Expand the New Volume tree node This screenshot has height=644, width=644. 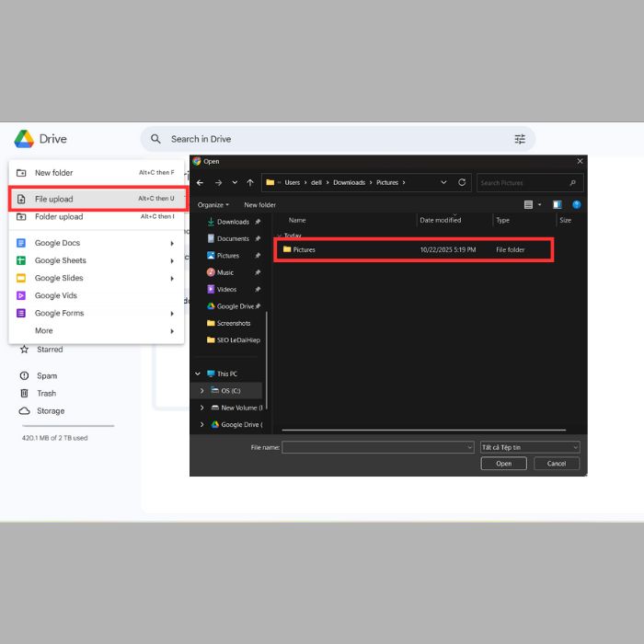(x=202, y=408)
